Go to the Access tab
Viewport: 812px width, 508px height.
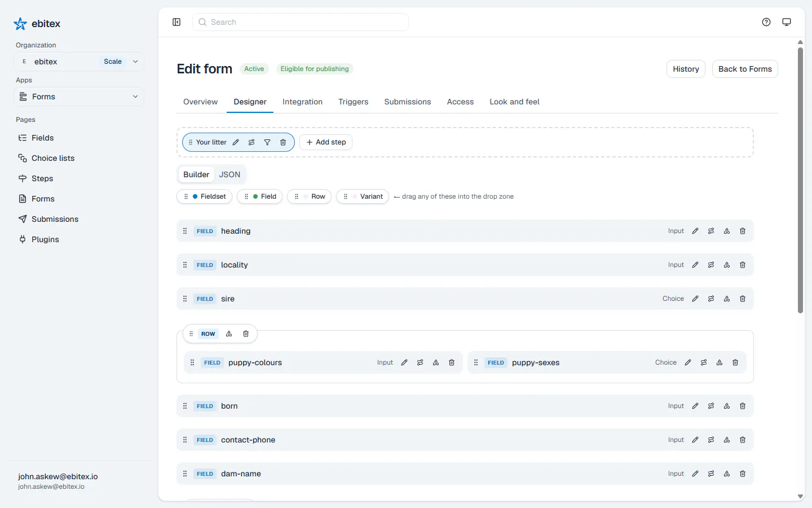(460, 102)
